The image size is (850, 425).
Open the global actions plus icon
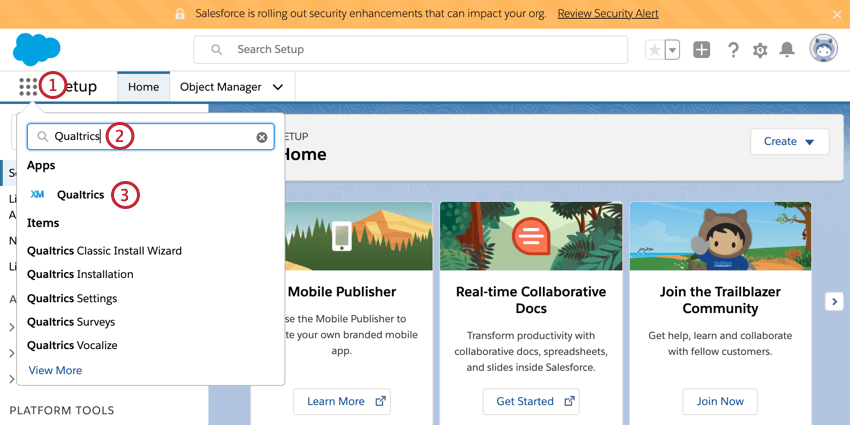[702, 50]
